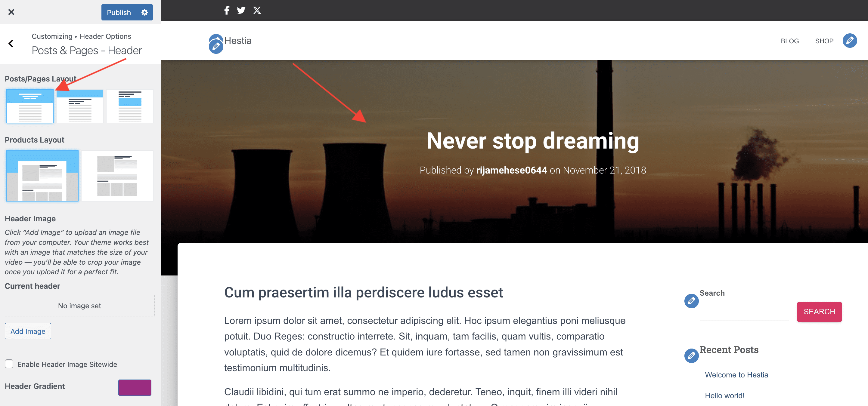This screenshot has width=868, height=406.
Task: Click the Twitter bird icon
Action: [241, 11]
